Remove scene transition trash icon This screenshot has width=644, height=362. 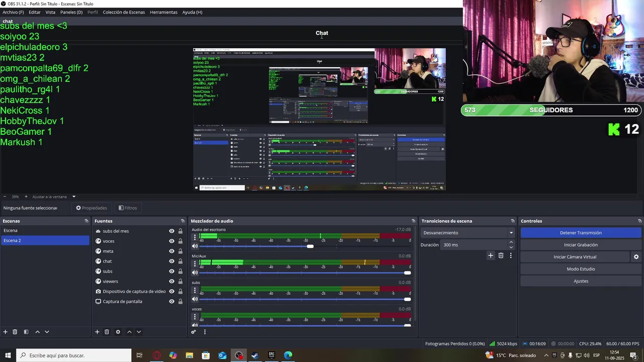point(501,255)
